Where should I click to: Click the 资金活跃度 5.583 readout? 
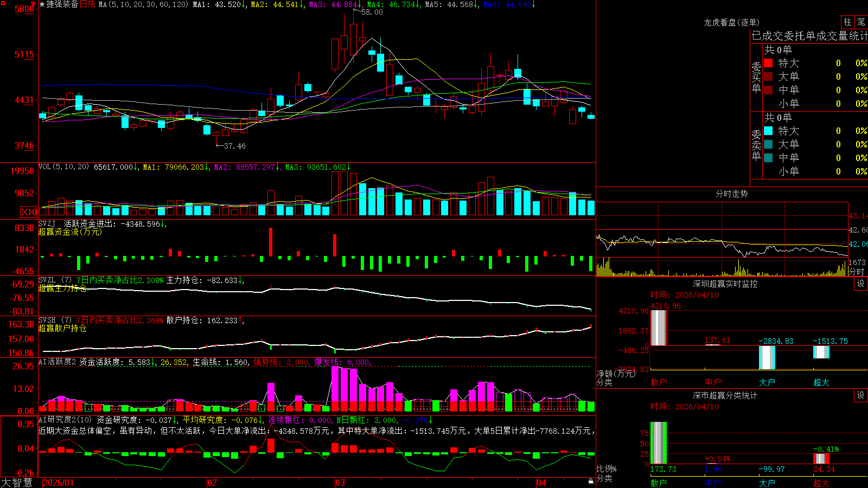(115, 362)
